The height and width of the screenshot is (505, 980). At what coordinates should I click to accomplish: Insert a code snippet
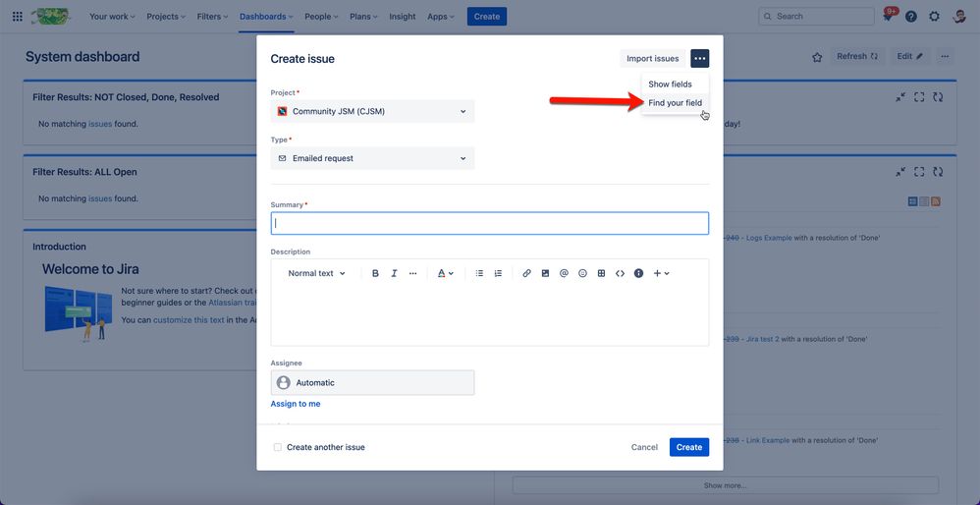[x=620, y=273]
